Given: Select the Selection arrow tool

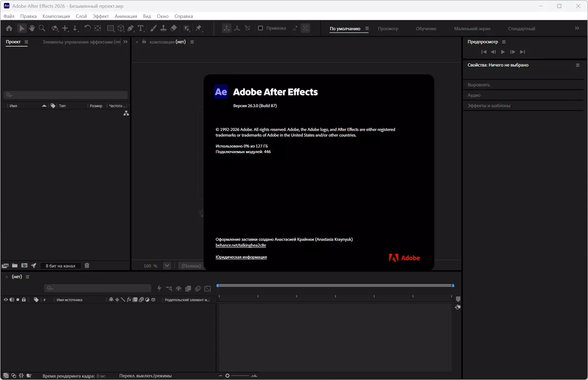Looking at the screenshot, I should (22, 28).
